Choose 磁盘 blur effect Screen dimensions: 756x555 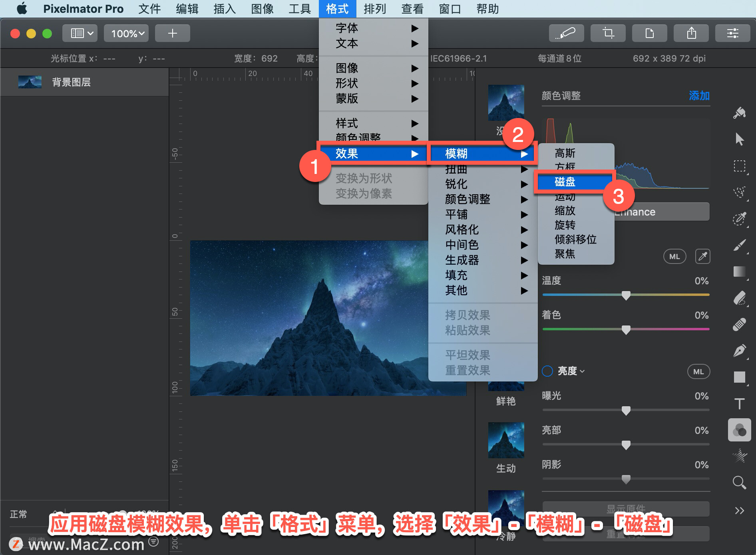tap(576, 182)
